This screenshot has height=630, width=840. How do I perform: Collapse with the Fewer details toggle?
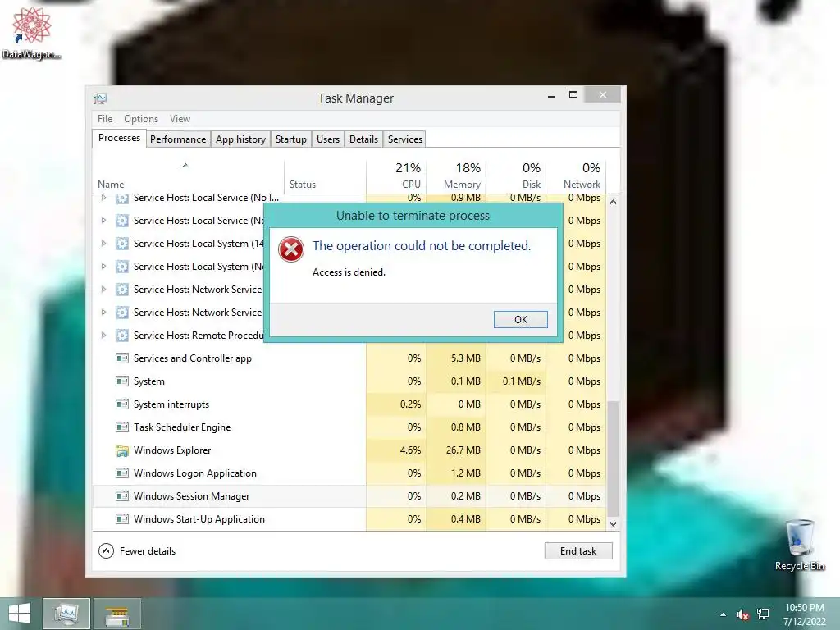(137, 550)
